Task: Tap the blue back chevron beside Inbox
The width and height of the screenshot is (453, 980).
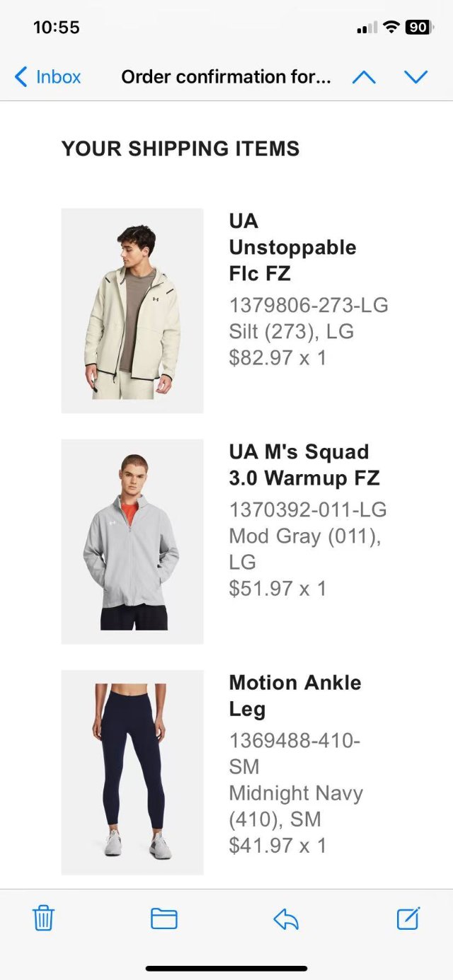Action: tap(20, 76)
